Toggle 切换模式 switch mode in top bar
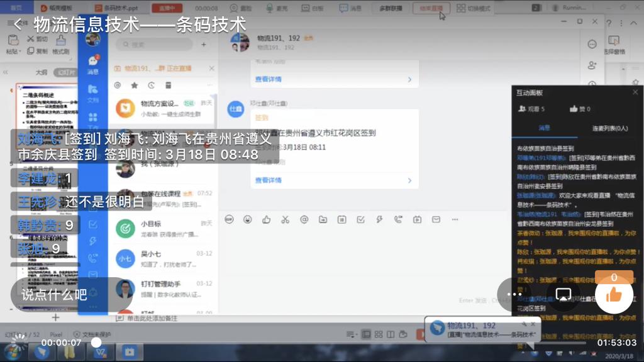644x362 pixels. 474,8
